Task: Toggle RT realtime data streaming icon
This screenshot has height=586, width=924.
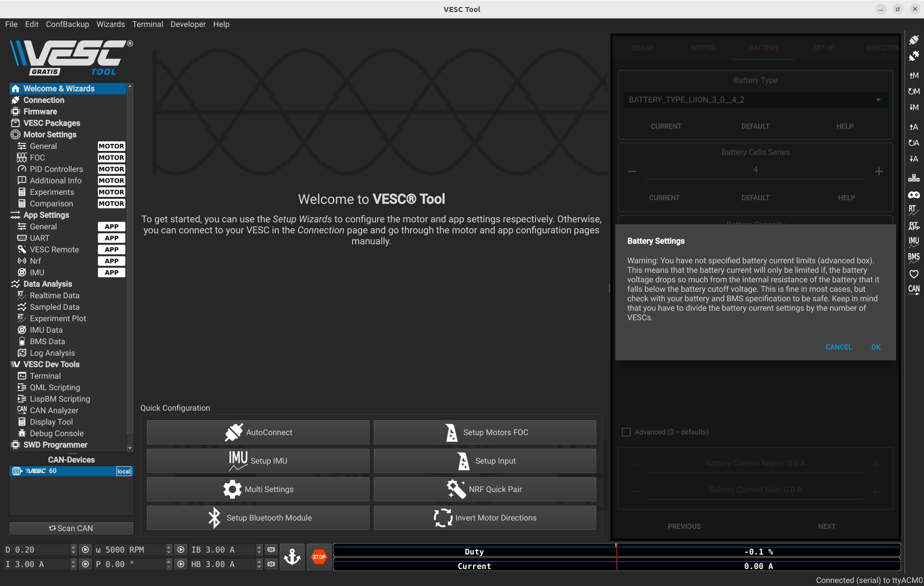Action: (x=914, y=210)
